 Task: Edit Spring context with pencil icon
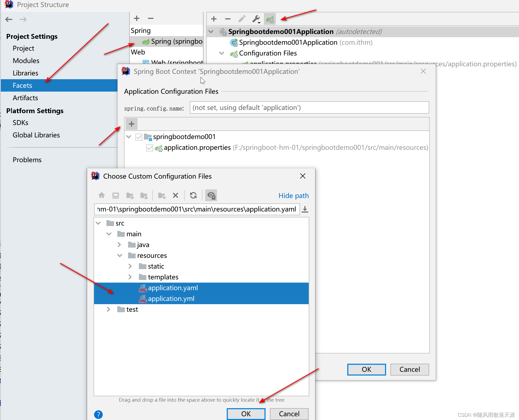[x=242, y=19]
